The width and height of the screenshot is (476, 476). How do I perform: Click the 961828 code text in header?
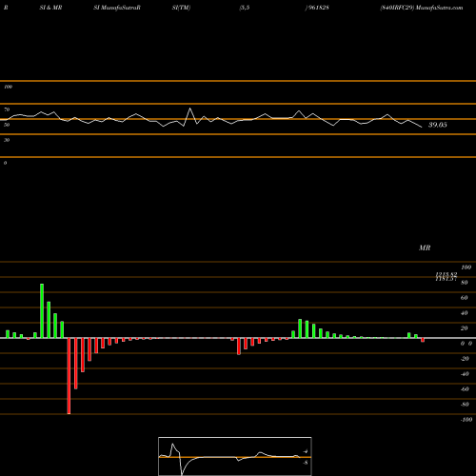(319, 8)
